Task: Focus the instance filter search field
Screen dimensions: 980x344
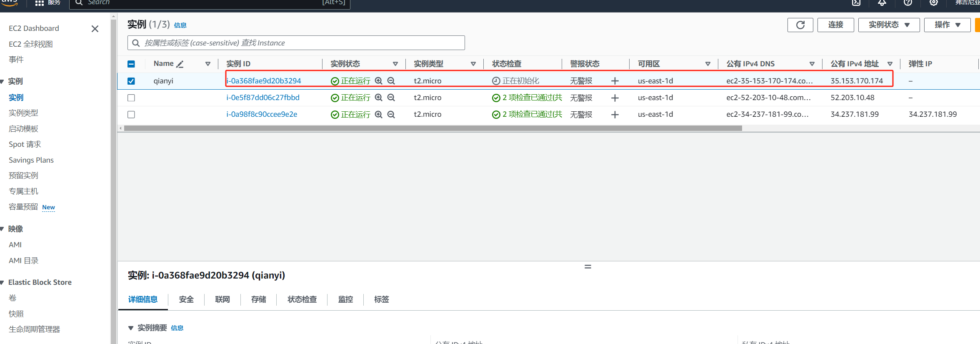Action: click(296, 43)
